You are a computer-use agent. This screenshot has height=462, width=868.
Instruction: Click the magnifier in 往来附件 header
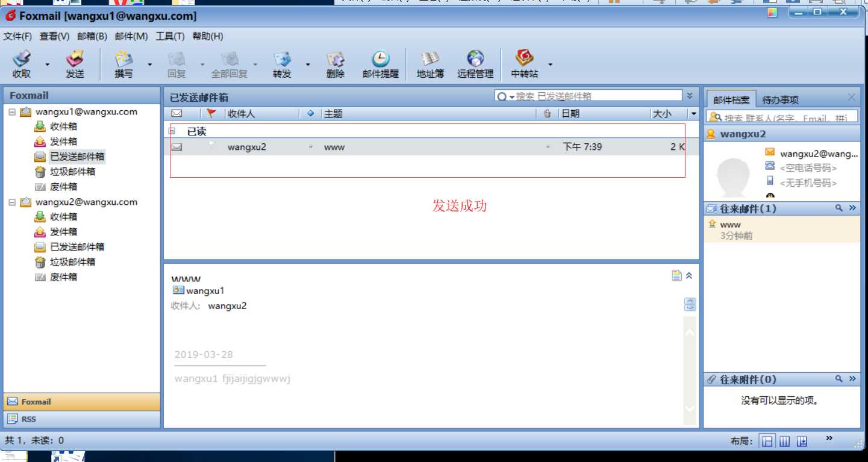click(x=838, y=379)
